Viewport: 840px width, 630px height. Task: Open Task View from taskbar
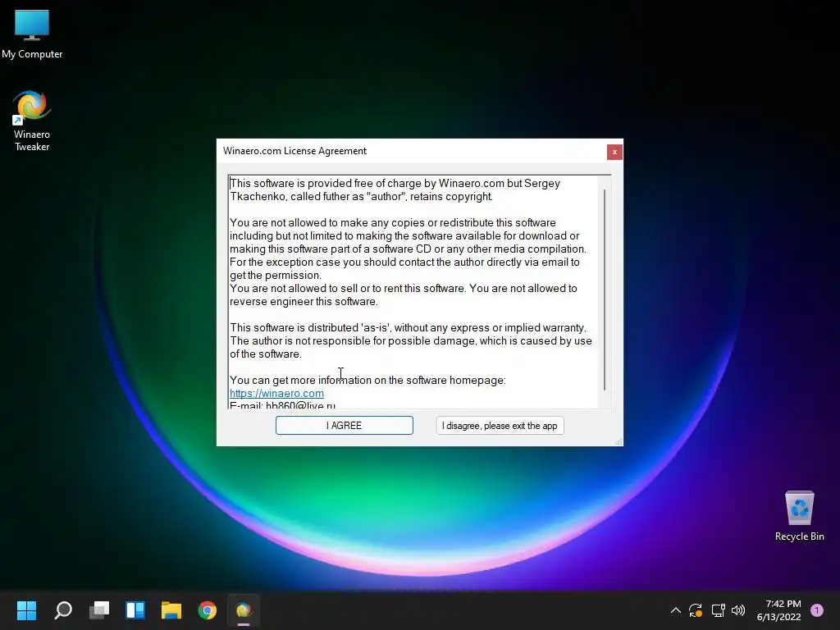(99, 610)
